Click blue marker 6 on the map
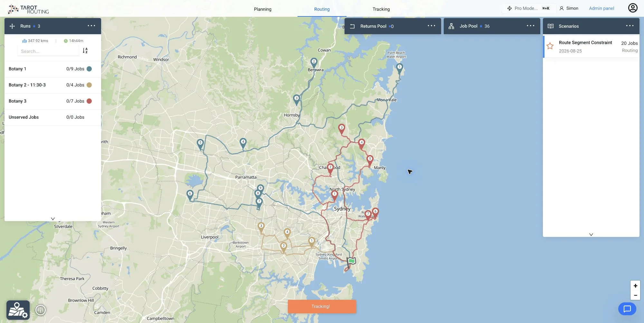 [x=190, y=195]
